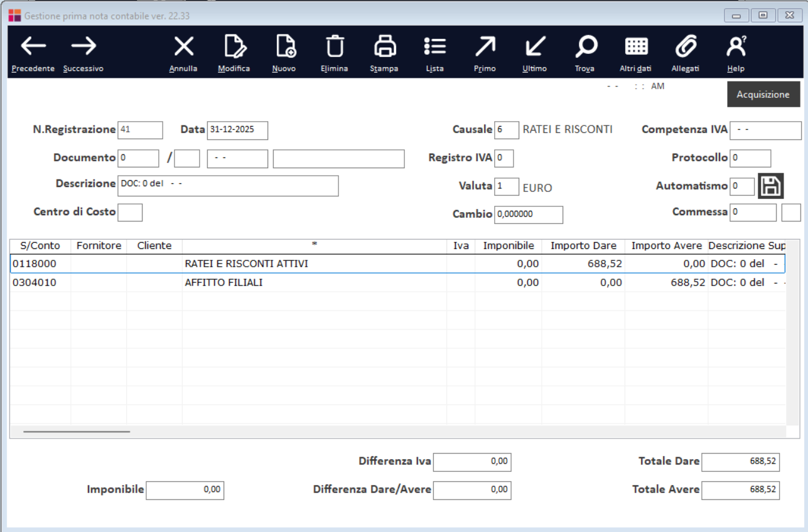Click the Centro di Costo field
This screenshot has width=808, height=532.
pyautogui.click(x=130, y=212)
